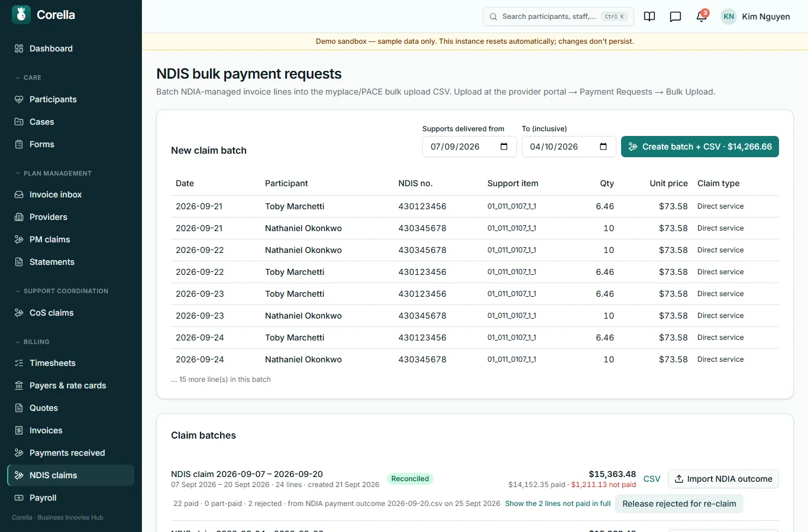
Task: Open calendar picker for Supports delivered from
Action: 504,147
